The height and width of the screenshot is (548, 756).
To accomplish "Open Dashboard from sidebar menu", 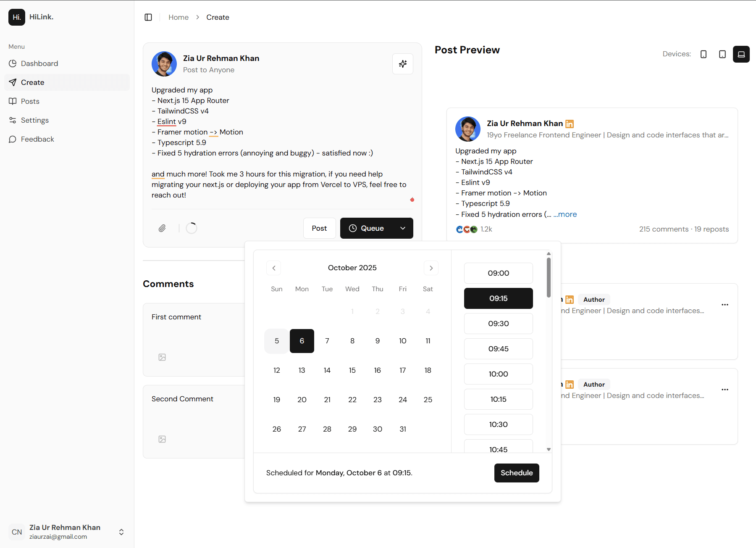I will pos(39,63).
